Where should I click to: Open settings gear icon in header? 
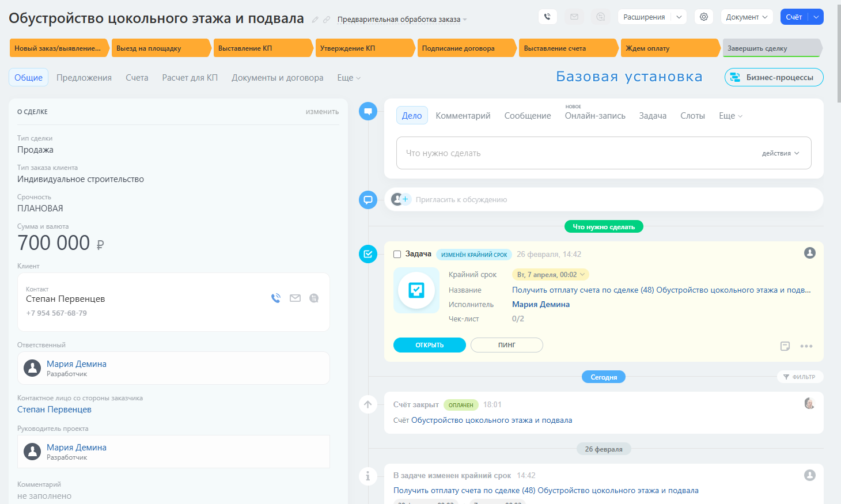[x=703, y=17]
